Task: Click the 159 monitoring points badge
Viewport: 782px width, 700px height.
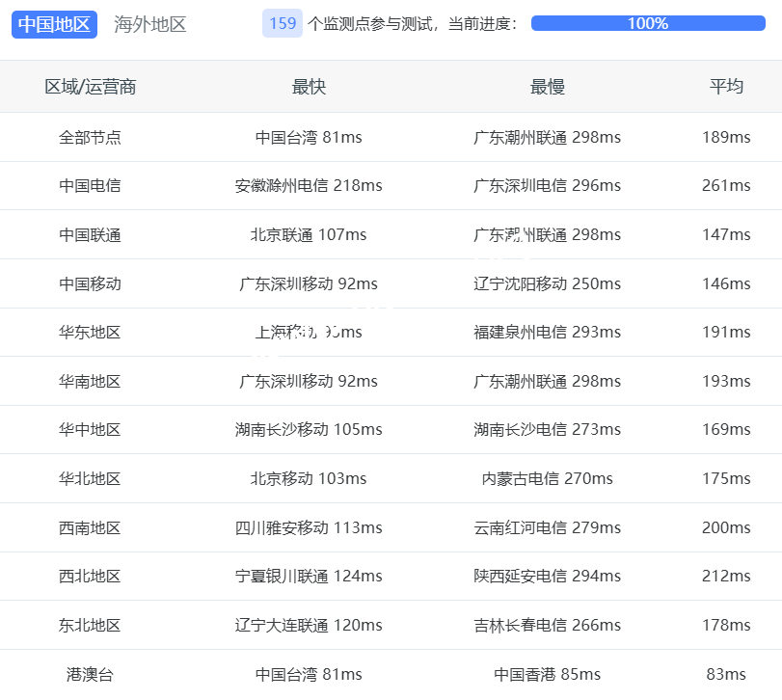Action: [x=283, y=24]
